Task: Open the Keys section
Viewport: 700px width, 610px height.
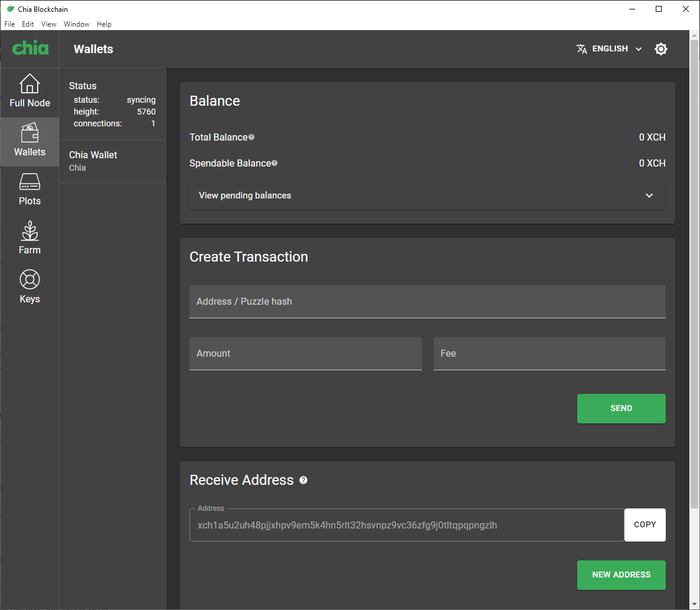Action: point(30,288)
